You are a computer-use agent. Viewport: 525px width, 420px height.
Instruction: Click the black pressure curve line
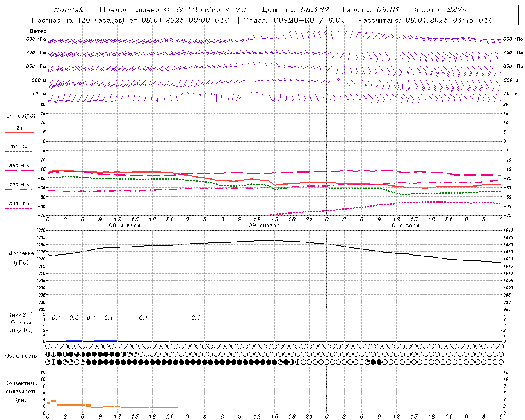coord(275,240)
